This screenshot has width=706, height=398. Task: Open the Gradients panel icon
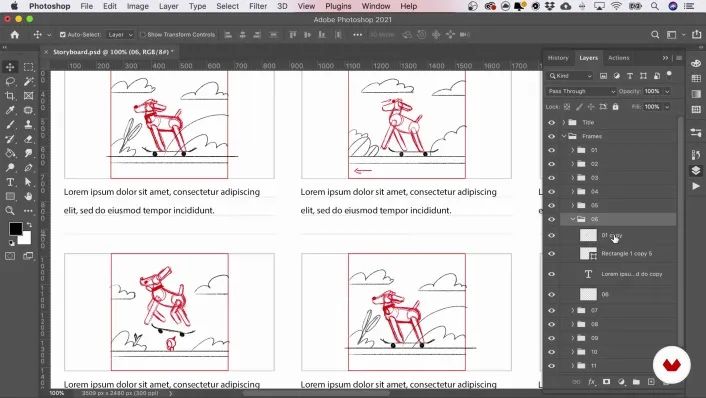pos(696,94)
